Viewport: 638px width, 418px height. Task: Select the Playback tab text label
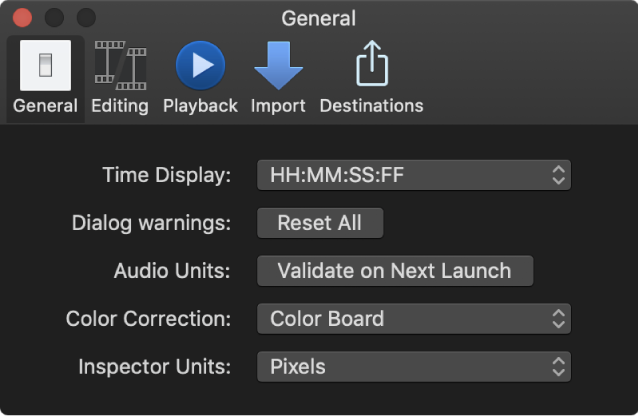(x=200, y=105)
